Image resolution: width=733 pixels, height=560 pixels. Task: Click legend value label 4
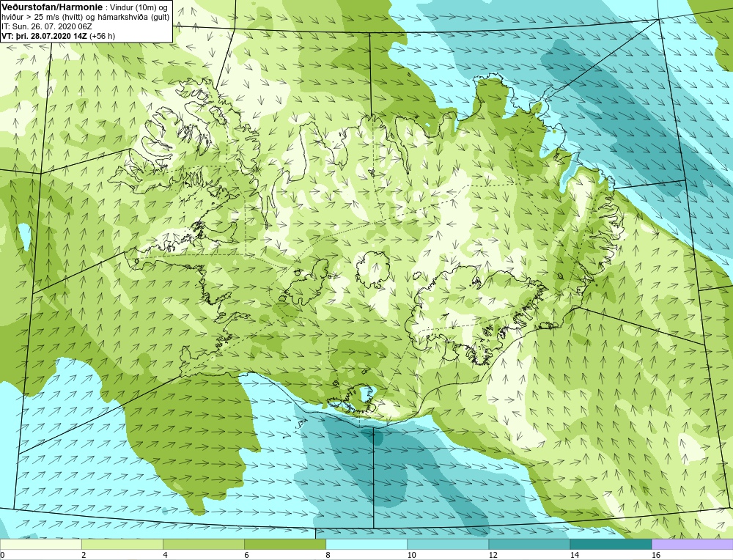pyautogui.click(x=166, y=555)
